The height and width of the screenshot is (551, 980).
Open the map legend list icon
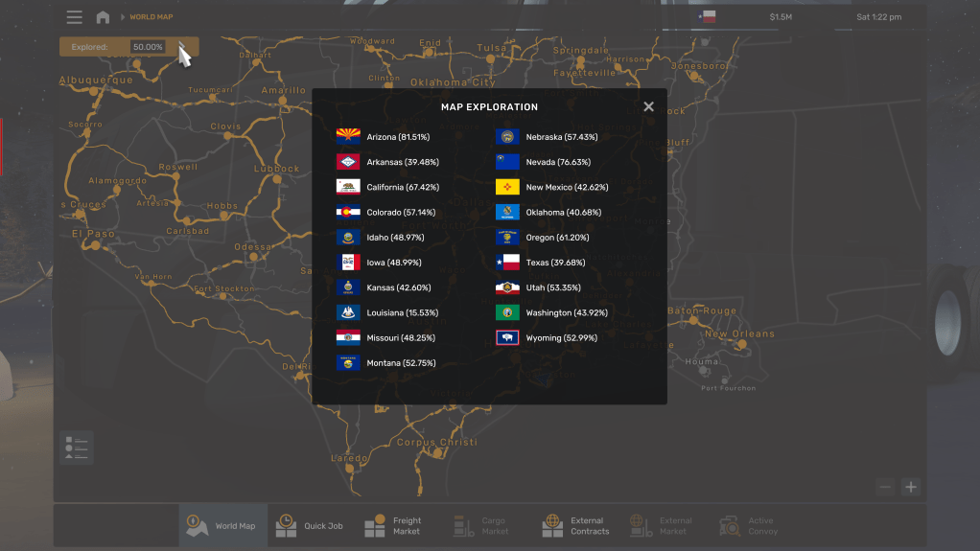(x=77, y=447)
